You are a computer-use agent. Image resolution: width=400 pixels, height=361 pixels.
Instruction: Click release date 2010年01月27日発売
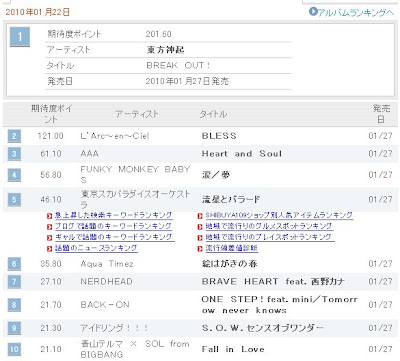(187, 81)
